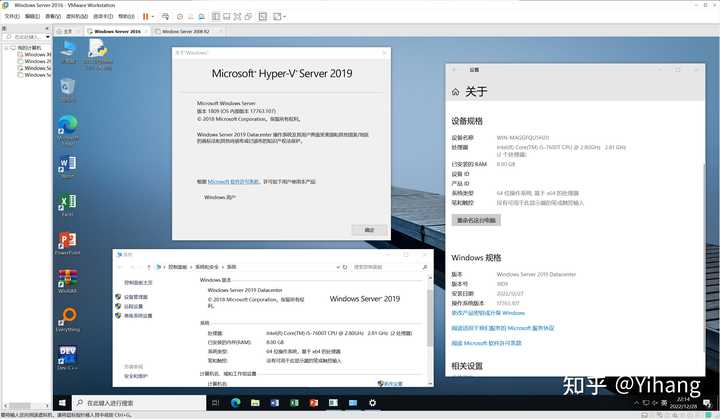Viewport: 720px width, 419px height.
Task: Open the This PC desktop icon
Action: [x=69, y=52]
